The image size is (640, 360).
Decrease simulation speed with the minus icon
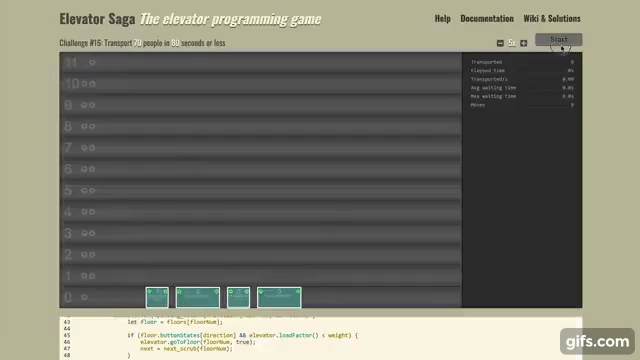[500, 43]
